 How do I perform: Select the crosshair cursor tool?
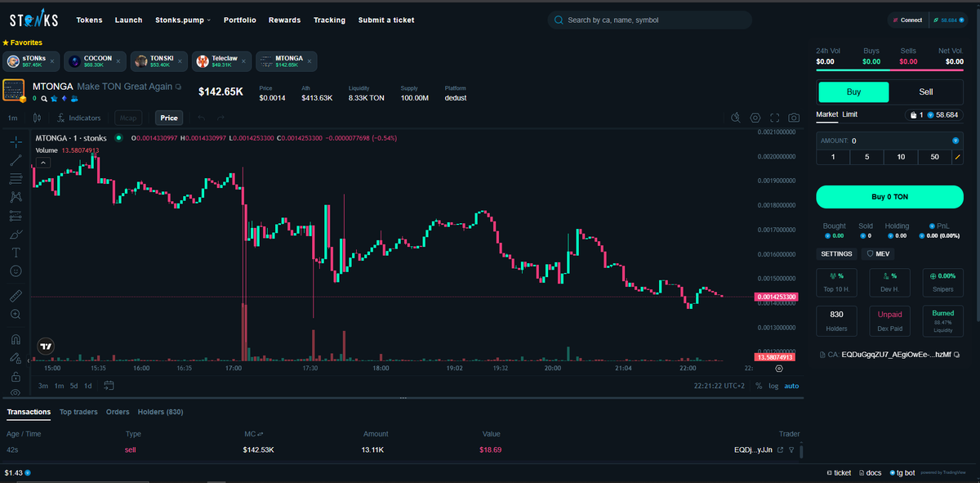[16, 141]
